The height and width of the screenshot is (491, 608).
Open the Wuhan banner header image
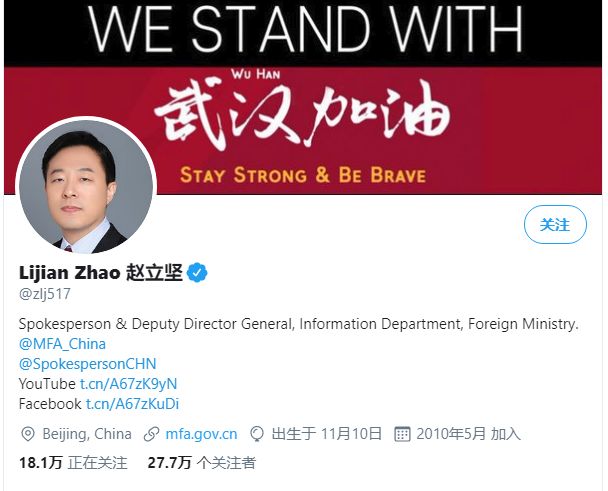(x=302, y=97)
